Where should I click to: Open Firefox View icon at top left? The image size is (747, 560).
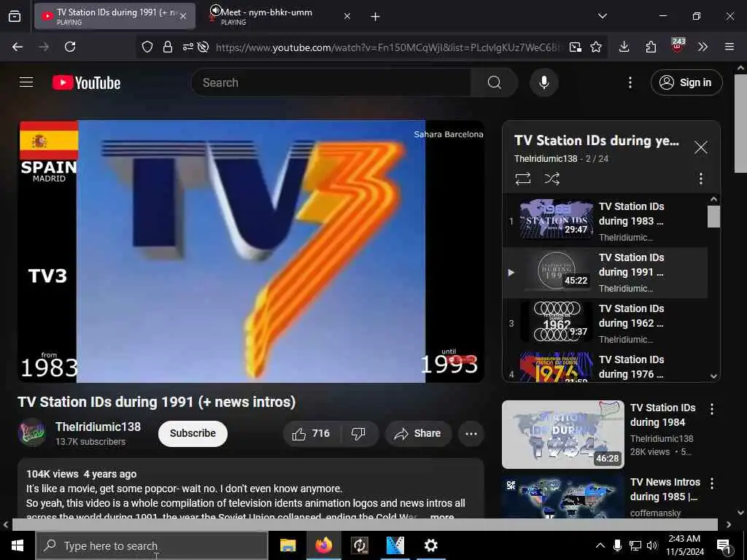(15, 17)
